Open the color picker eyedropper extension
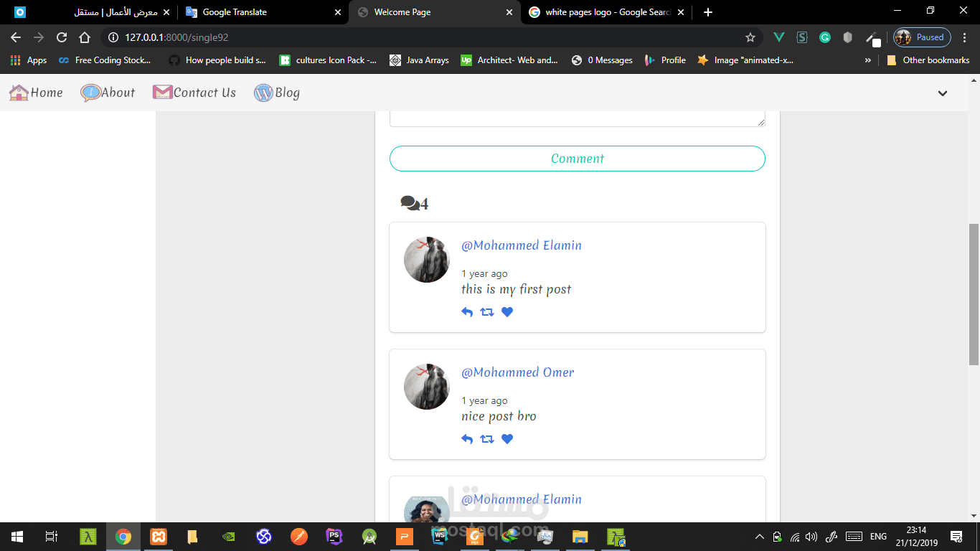The image size is (980, 551). [x=872, y=37]
